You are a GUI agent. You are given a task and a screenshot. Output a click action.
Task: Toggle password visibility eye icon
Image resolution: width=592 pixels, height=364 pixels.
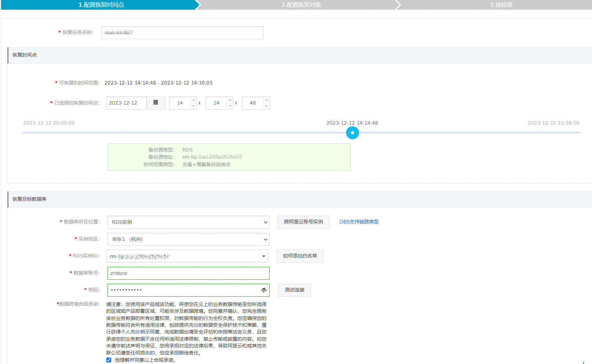coord(264,290)
